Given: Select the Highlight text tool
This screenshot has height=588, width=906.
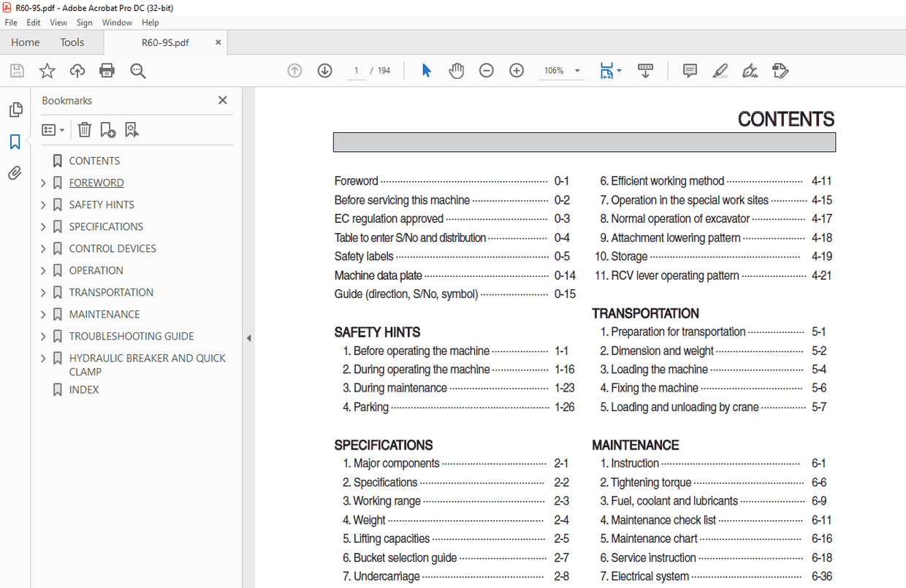Looking at the screenshot, I should point(719,70).
